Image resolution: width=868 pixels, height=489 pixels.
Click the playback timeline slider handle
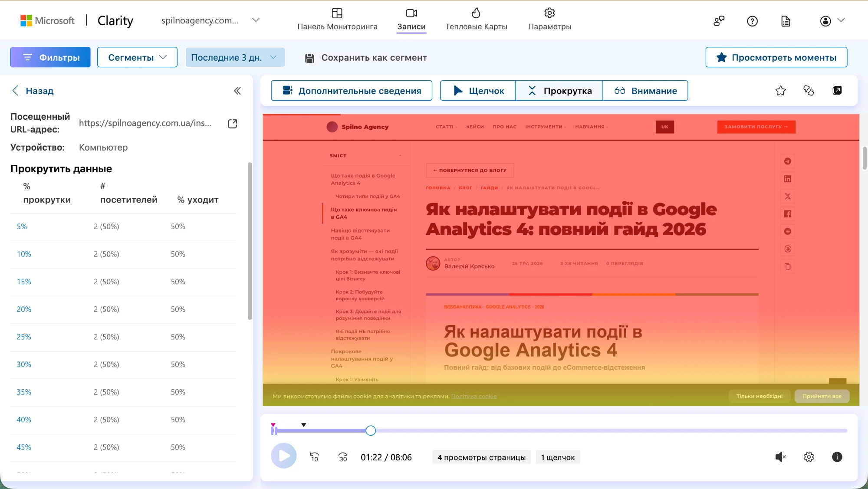pyautogui.click(x=371, y=430)
